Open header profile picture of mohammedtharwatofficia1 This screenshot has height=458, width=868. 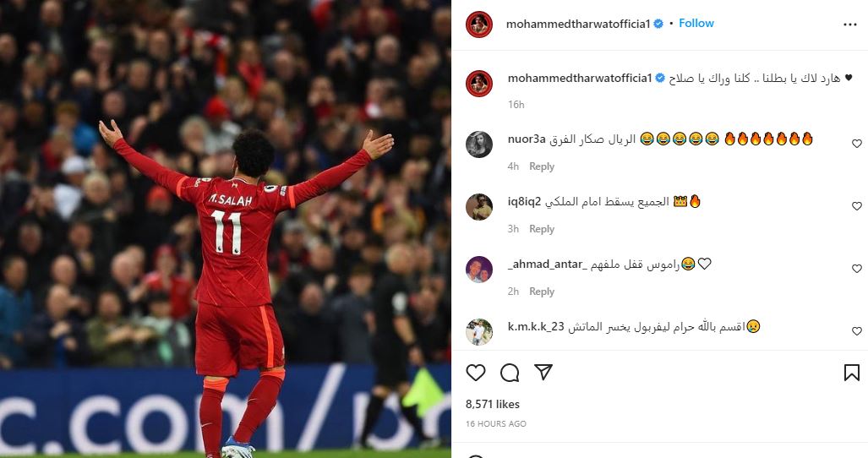(x=479, y=25)
